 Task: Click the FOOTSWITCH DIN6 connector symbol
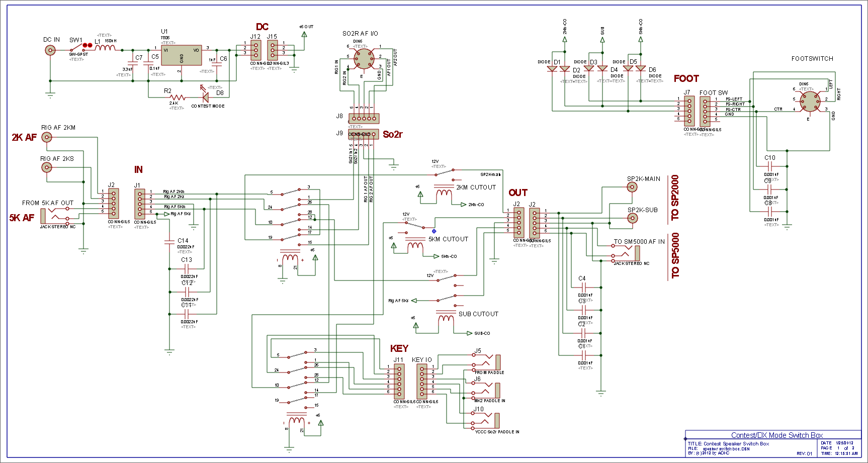pyautogui.click(x=810, y=102)
